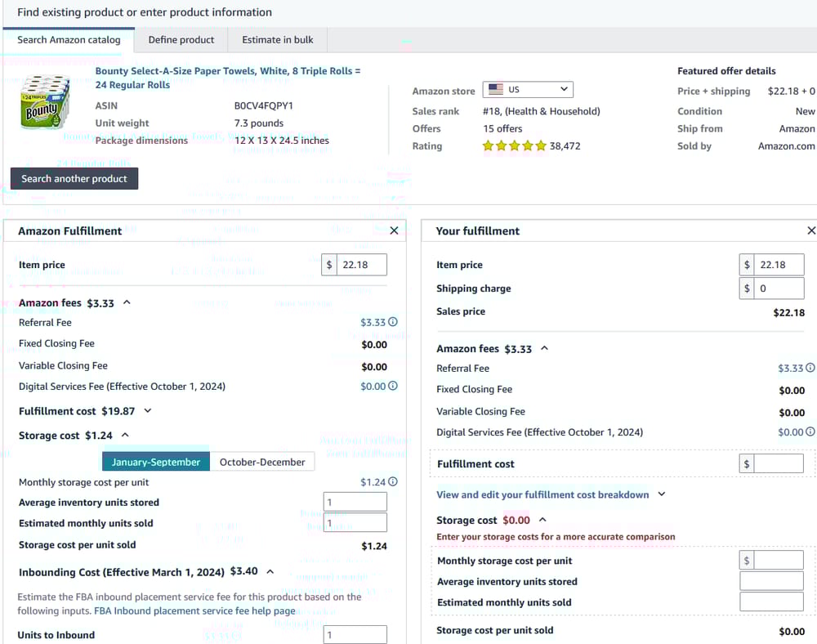Viewport: 817px width, 644px height.
Task: Expand Fulfillment cost $19.87 section
Action: pos(148,410)
